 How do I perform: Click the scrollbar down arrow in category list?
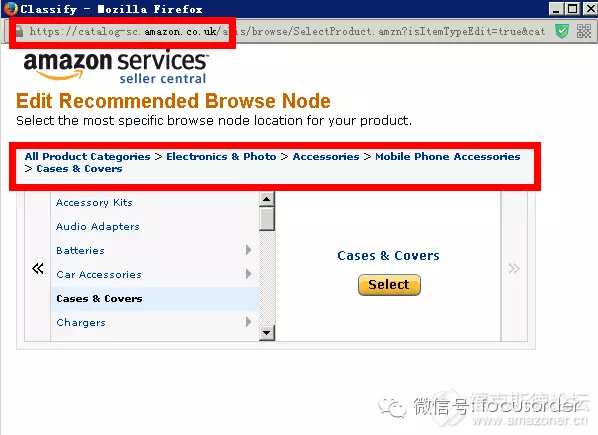(267, 333)
